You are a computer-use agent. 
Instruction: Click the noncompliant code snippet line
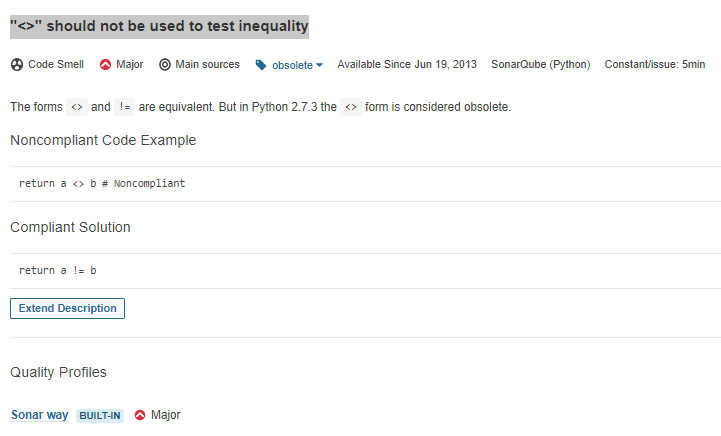click(102, 184)
